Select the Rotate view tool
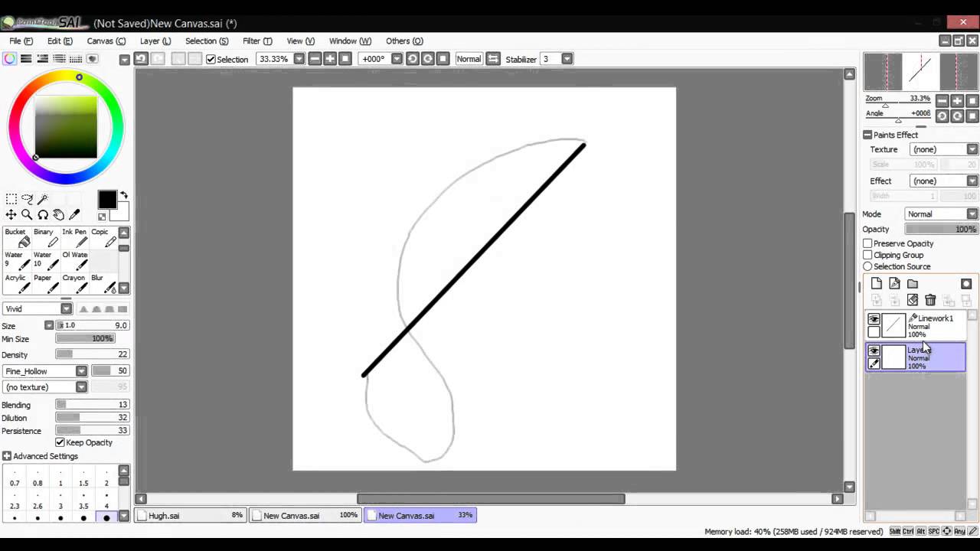This screenshot has height=551, width=980. click(x=43, y=215)
